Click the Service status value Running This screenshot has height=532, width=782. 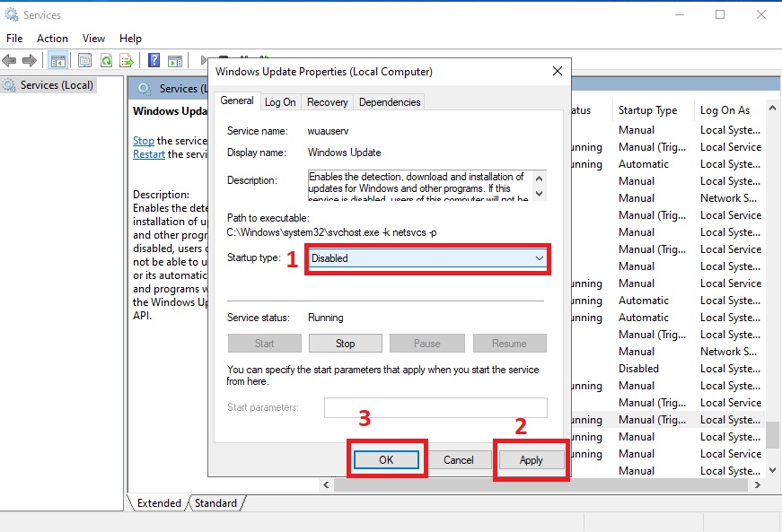pos(326,318)
